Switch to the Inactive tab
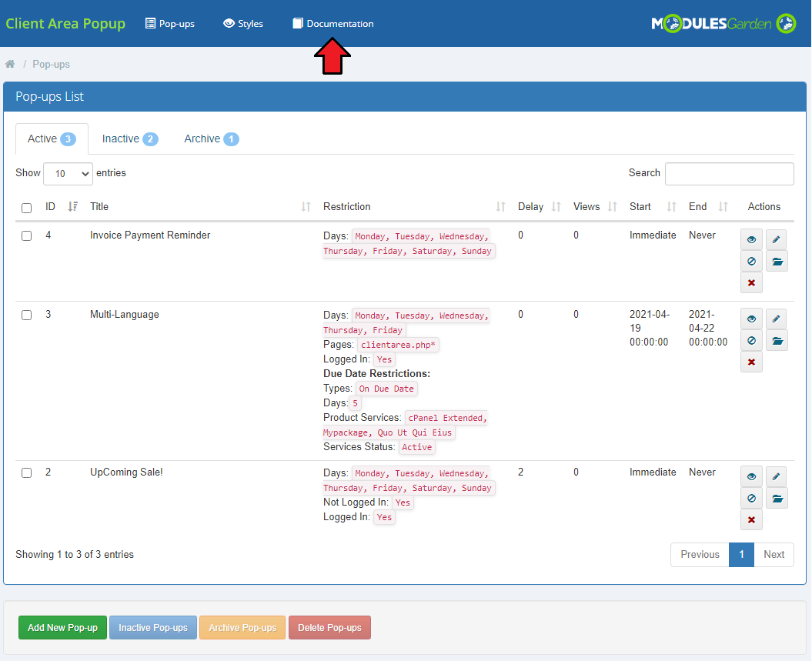 (x=130, y=139)
